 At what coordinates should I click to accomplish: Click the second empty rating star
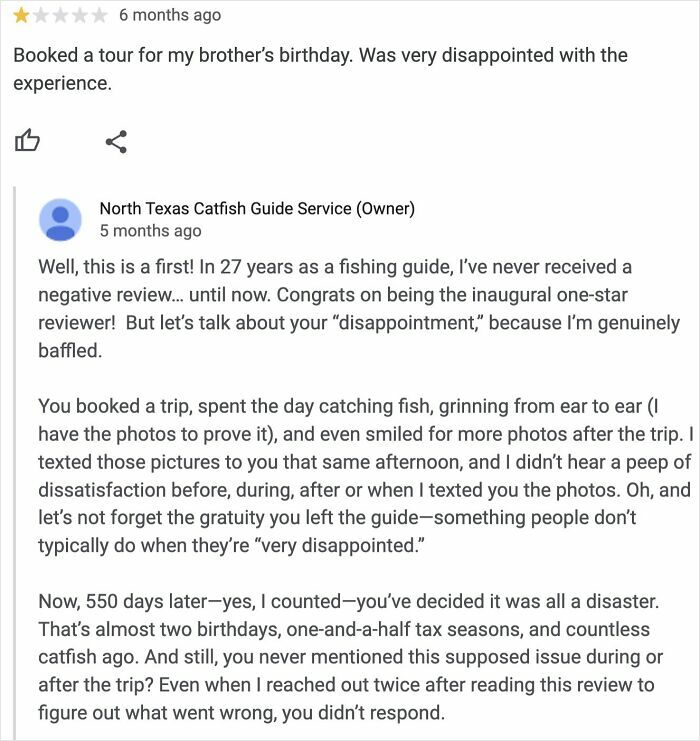[x=41, y=15]
